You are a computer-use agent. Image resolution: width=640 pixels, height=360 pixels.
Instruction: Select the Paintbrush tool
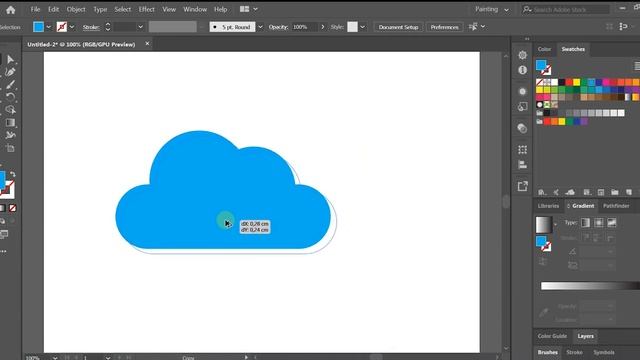click(x=10, y=85)
